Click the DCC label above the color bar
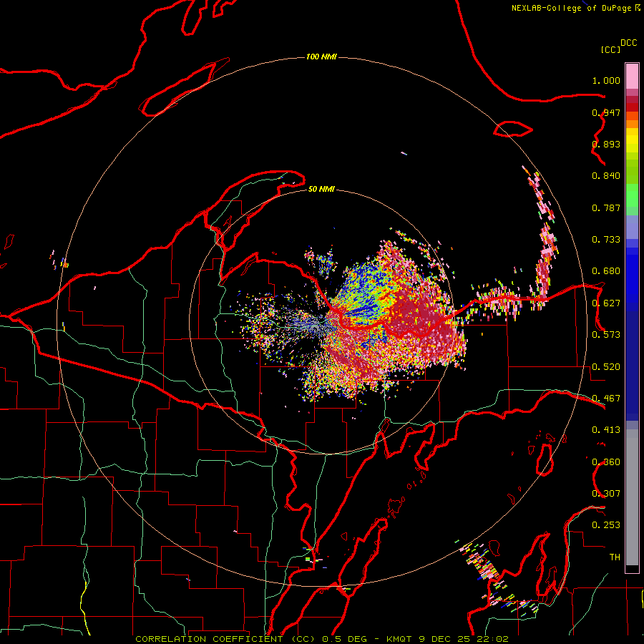This screenshot has height=644, width=644. point(628,43)
